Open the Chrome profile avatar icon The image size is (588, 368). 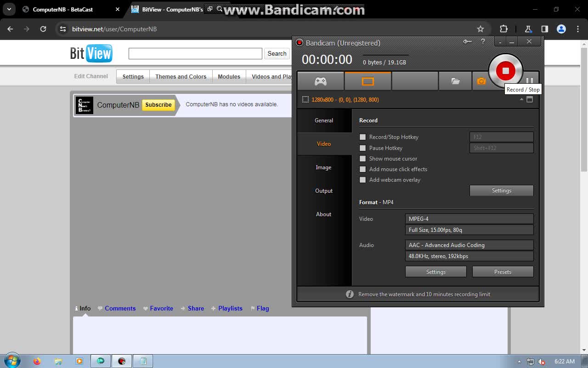(x=561, y=29)
